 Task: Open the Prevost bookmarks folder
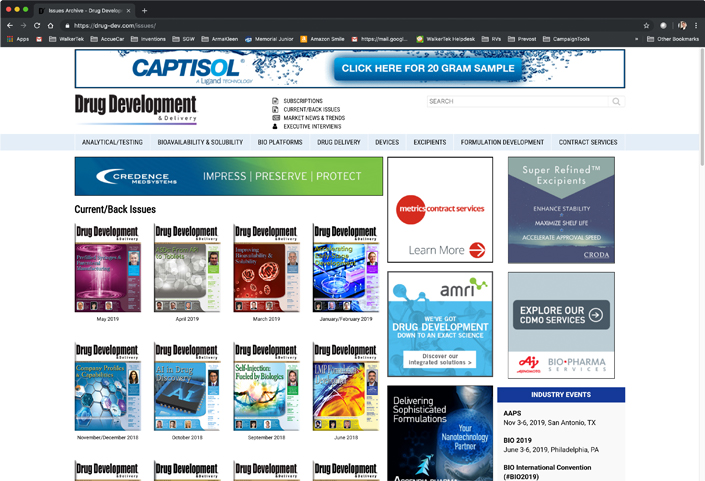click(522, 39)
